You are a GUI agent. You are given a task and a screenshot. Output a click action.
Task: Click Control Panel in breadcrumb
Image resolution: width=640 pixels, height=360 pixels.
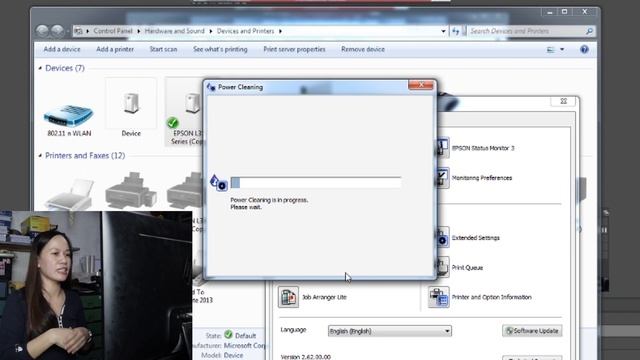[113, 31]
